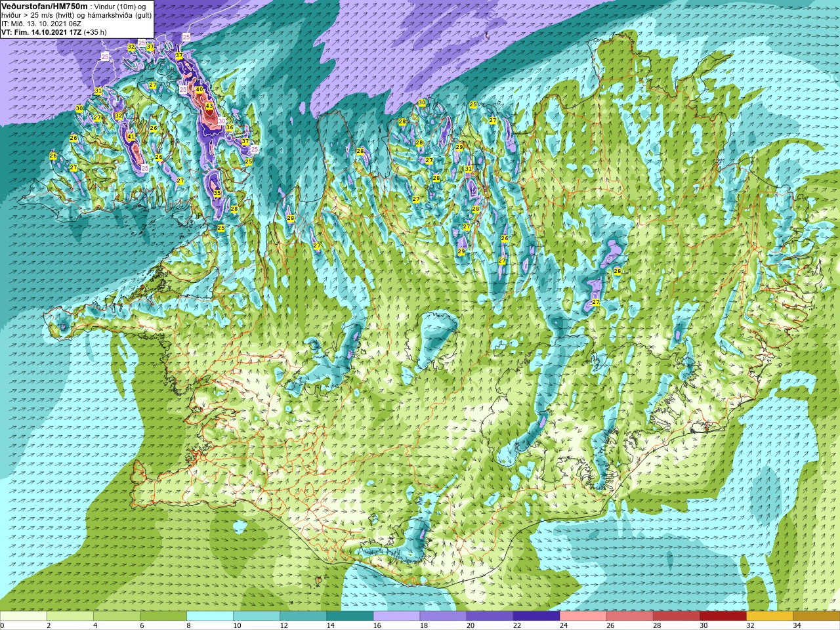Image resolution: width=840 pixels, height=630 pixels.
Task: Click the medium lavender 18–20 legend swatch
Action: coord(443,616)
